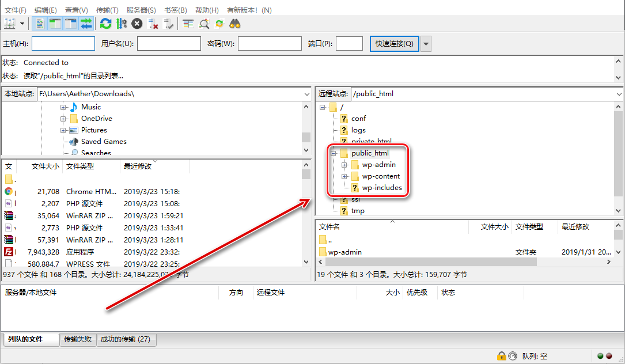Toggle the message log panel
Image resolution: width=625 pixels, height=364 pixels.
(39, 24)
